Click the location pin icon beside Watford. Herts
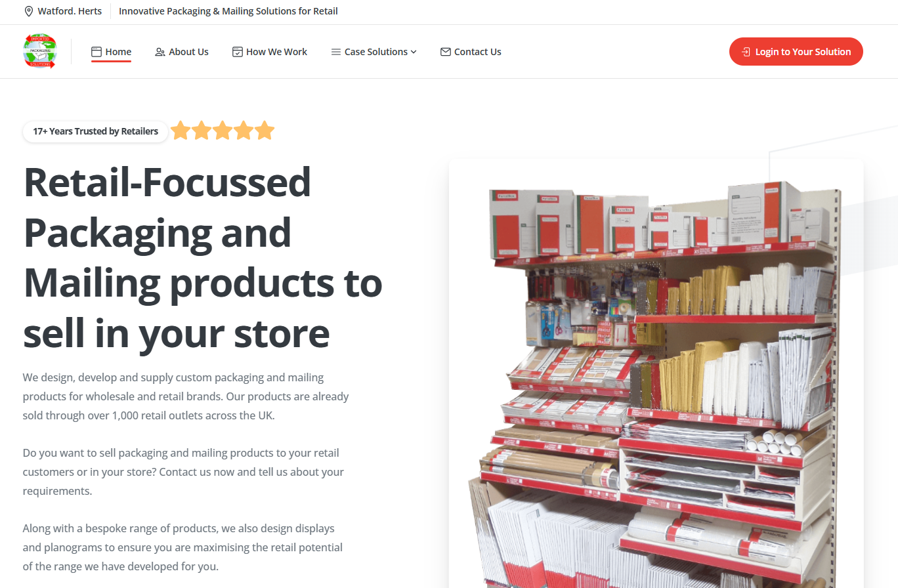898x588 pixels. coord(28,11)
